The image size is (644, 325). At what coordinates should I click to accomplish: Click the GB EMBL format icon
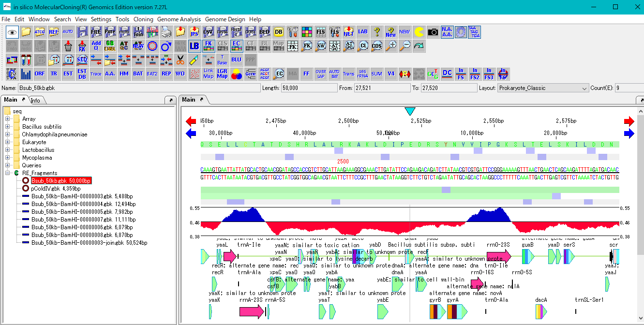110,46
